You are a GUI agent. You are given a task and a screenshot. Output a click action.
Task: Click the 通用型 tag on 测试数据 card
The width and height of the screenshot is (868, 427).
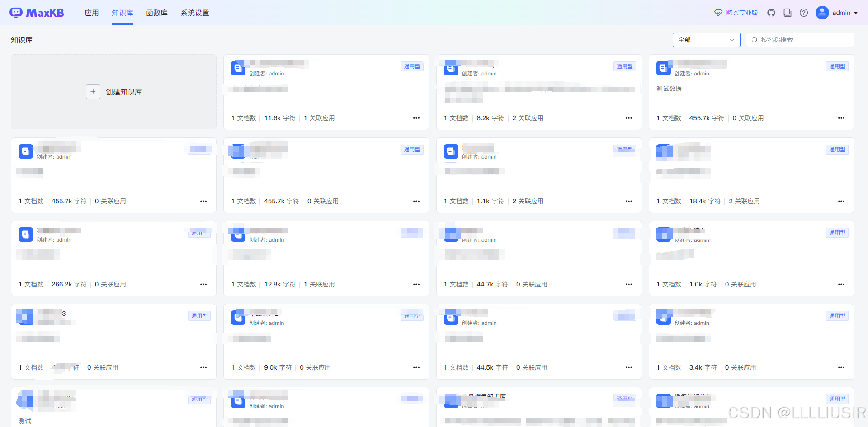837,66
